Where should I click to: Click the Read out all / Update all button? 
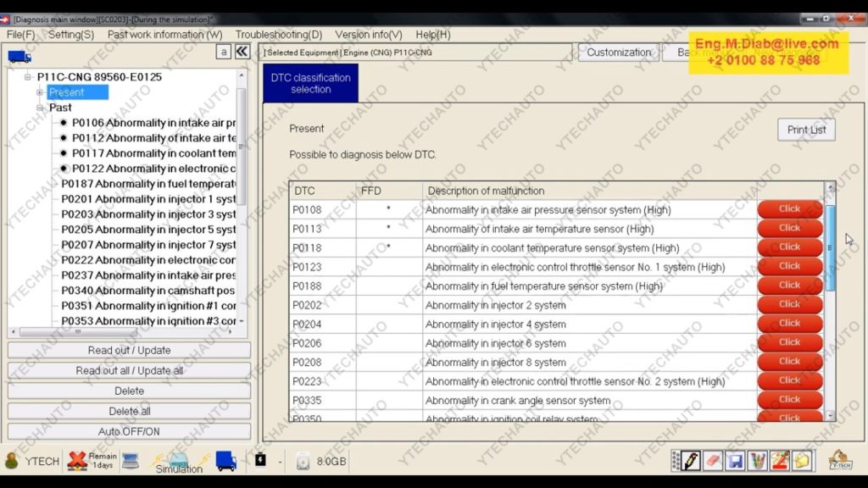pos(129,371)
